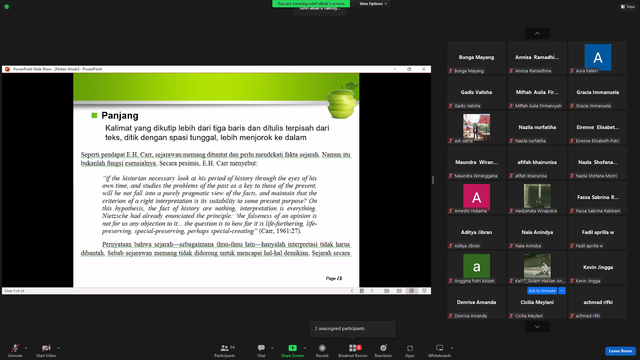Select Reading View icon in PowerPoint
Screen dimensions: 640x360
[412, 291]
